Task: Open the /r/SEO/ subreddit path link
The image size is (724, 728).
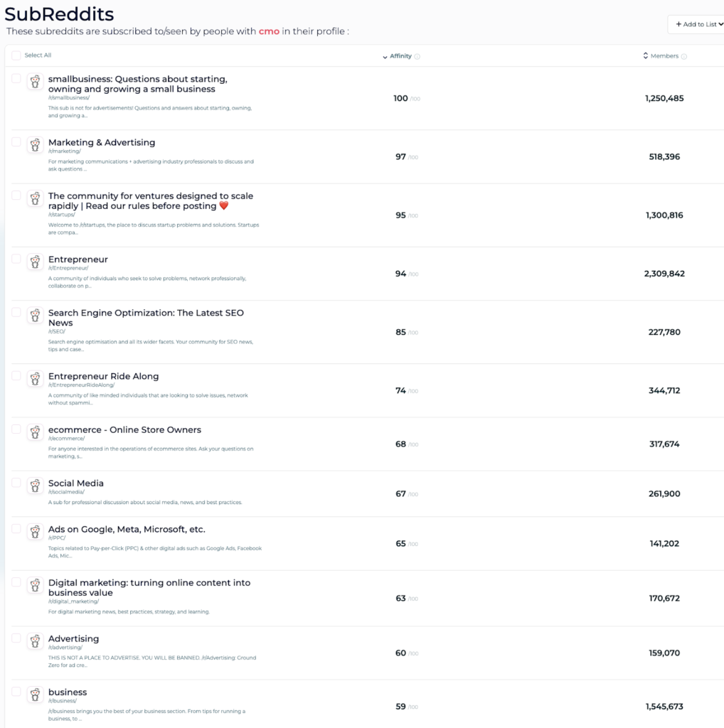Action: click(57, 331)
